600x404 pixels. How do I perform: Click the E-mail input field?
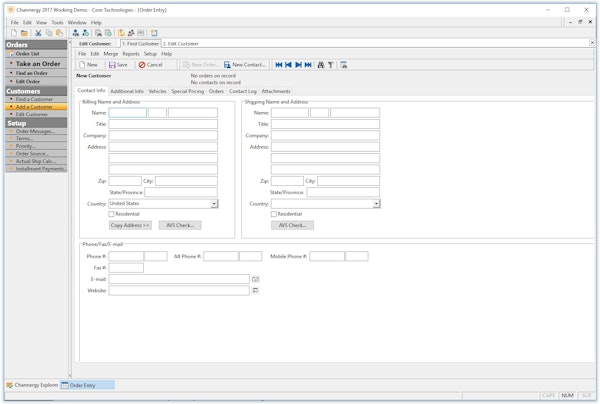point(179,279)
